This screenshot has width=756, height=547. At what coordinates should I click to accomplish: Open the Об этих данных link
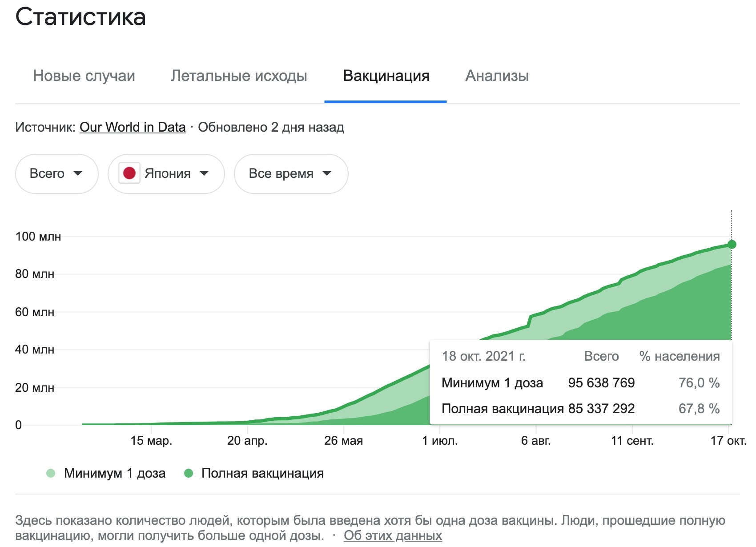pos(393,535)
